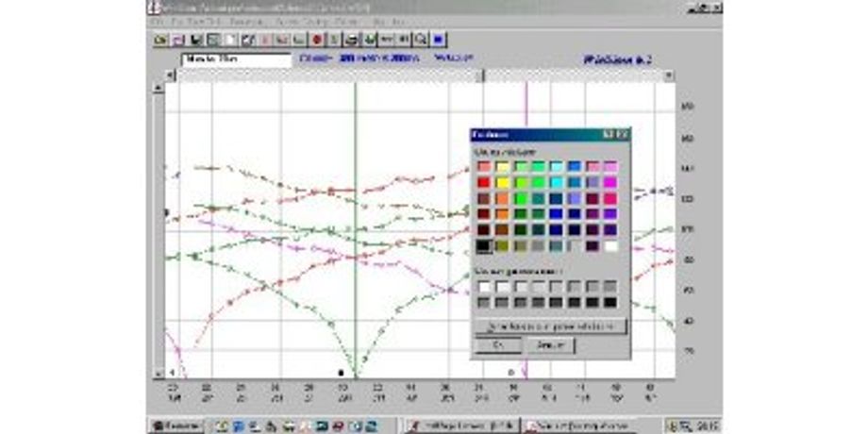868x434 pixels.
Task: Click the help question mark on color dialog
Action: pos(608,135)
